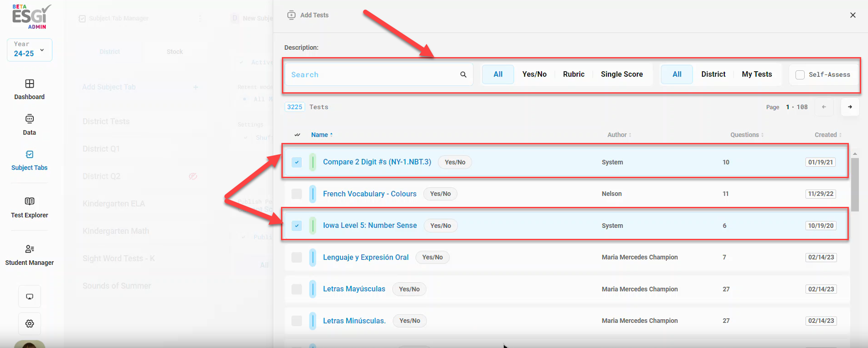Click the presentation screen icon in sidebar
Image resolution: width=868 pixels, height=348 pixels.
pyautogui.click(x=30, y=296)
